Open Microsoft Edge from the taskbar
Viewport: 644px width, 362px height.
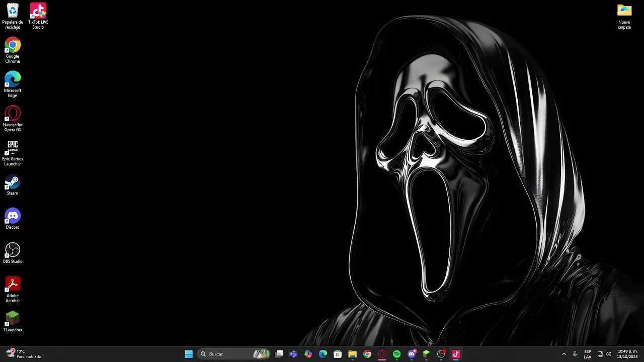click(x=323, y=354)
